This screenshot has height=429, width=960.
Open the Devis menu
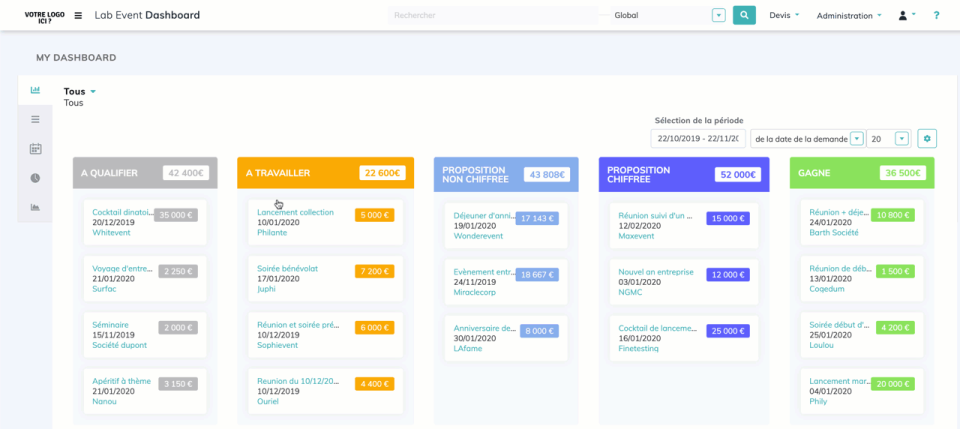784,15
